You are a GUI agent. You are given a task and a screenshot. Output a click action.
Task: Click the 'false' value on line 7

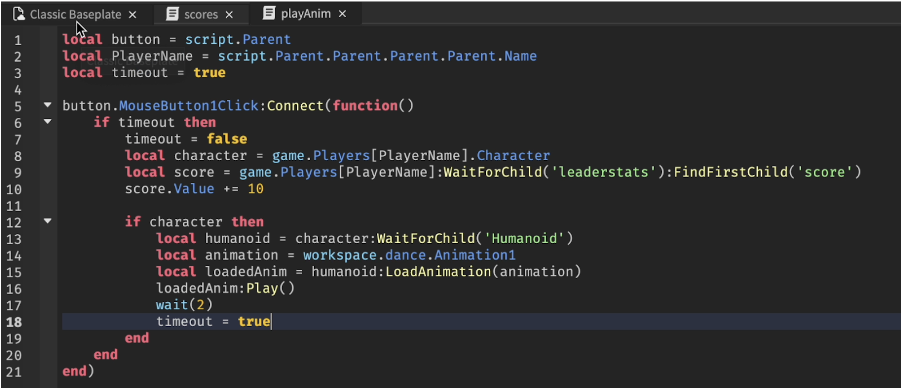pyautogui.click(x=227, y=139)
